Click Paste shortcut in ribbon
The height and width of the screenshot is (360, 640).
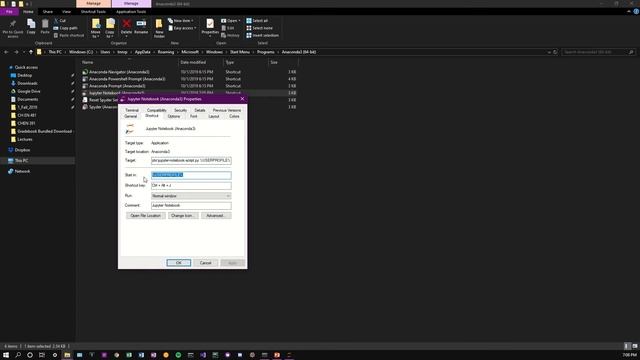(69, 36)
